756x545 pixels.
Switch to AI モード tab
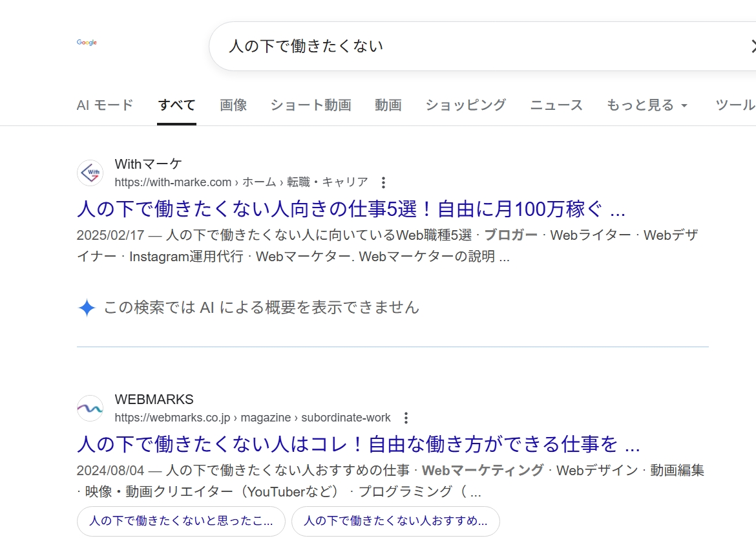coord(105,105)
